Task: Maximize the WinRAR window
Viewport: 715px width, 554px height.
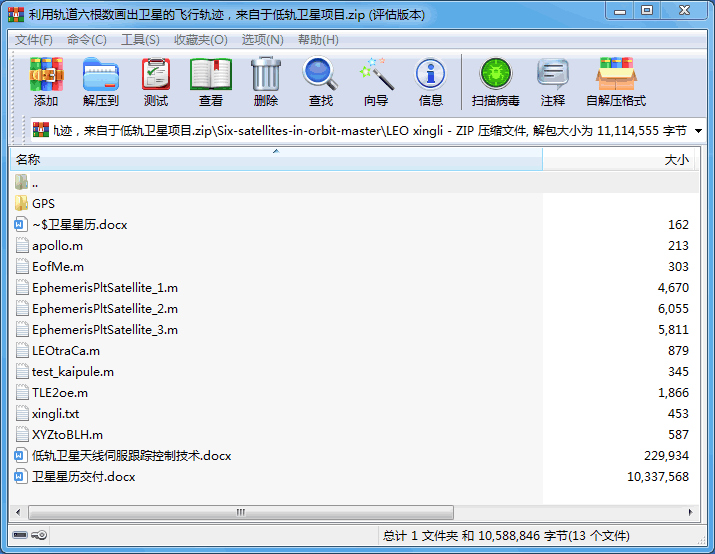Action: tap(647, 11)
